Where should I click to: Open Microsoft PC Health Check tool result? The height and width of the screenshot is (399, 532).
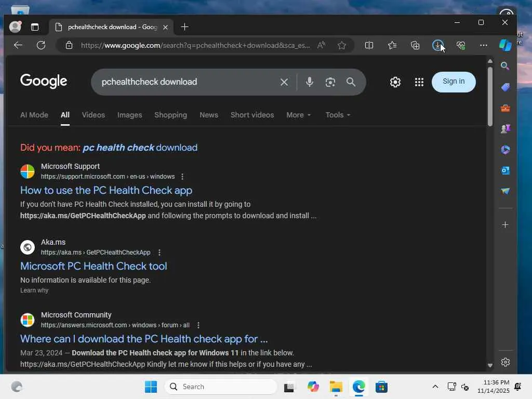[94, 266]
